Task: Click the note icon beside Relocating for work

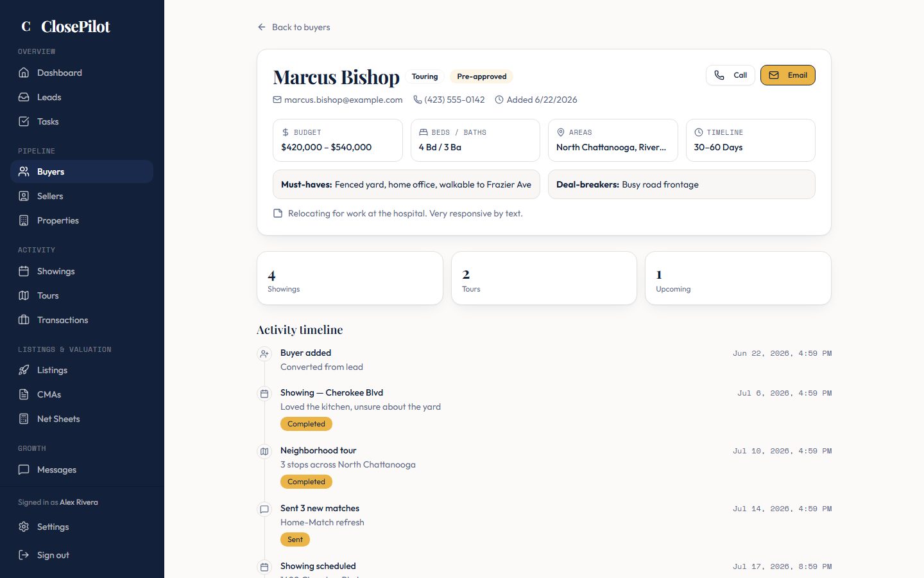Action: (278, 213)
